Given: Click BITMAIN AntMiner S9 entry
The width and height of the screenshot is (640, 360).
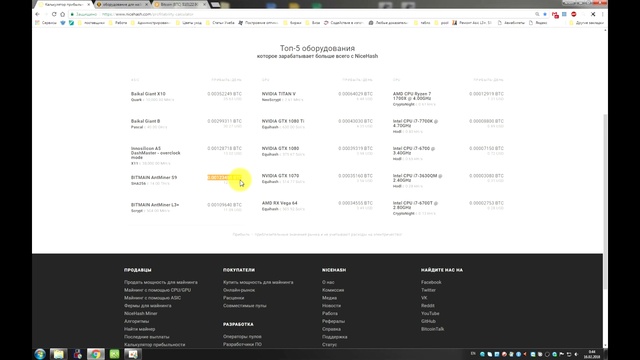Looking at the screenshot, I should [x=154, y=178].
